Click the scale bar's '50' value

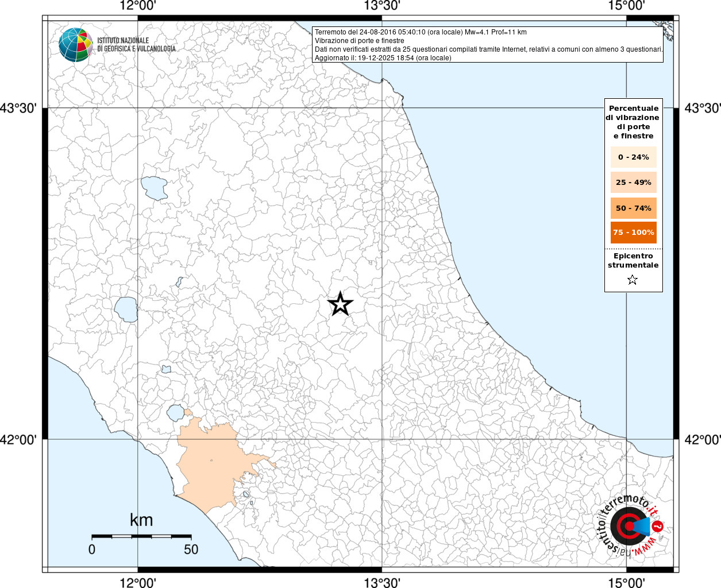(x=191, y=550)
